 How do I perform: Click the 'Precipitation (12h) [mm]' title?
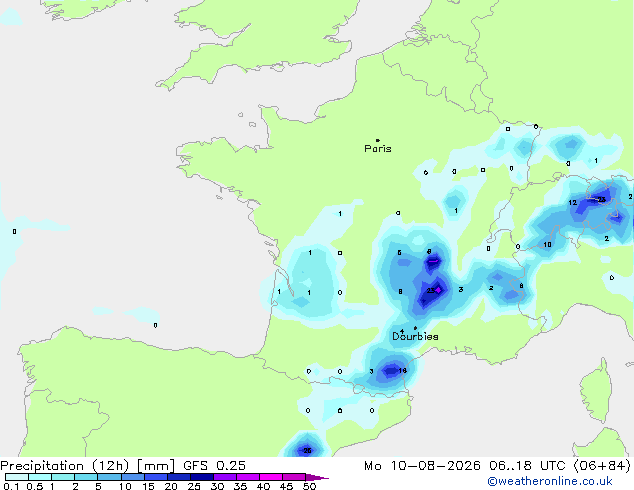(87, 466)
